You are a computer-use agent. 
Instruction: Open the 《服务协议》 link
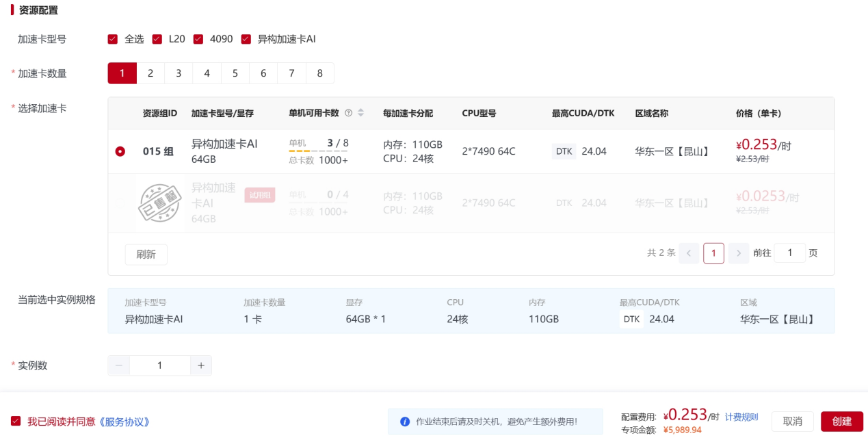tap(124, 422)
